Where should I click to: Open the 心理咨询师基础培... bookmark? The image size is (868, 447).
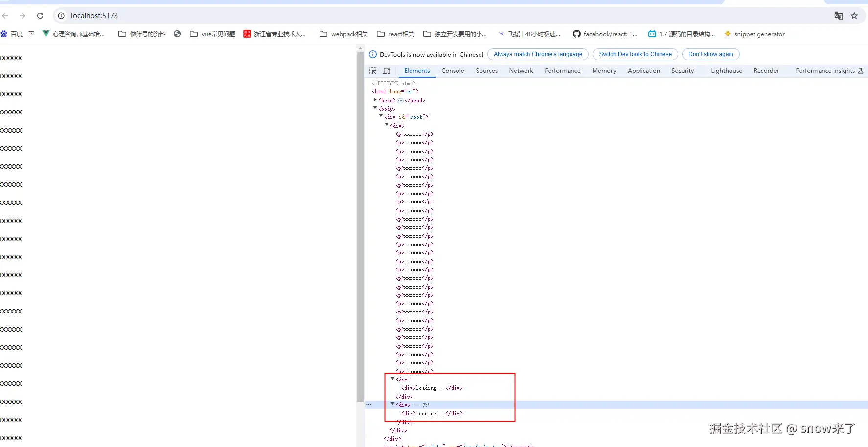point(73,34)
